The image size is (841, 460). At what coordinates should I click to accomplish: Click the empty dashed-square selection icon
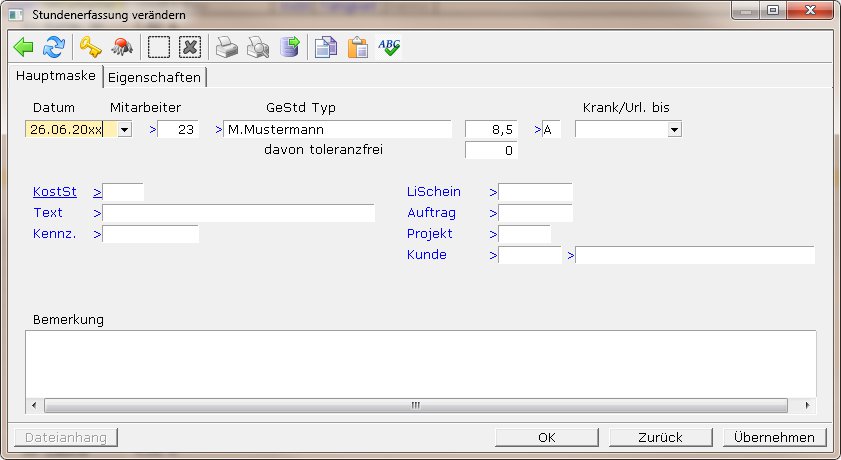[x=158, y=47]
